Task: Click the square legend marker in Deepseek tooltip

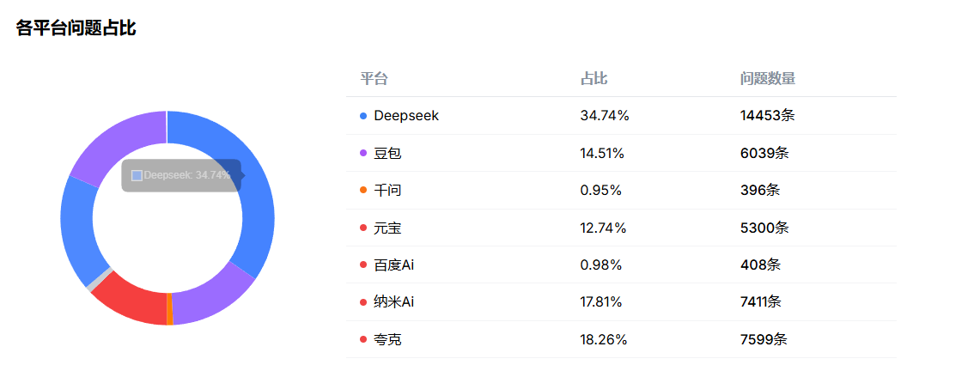Action: coord(137,175)
